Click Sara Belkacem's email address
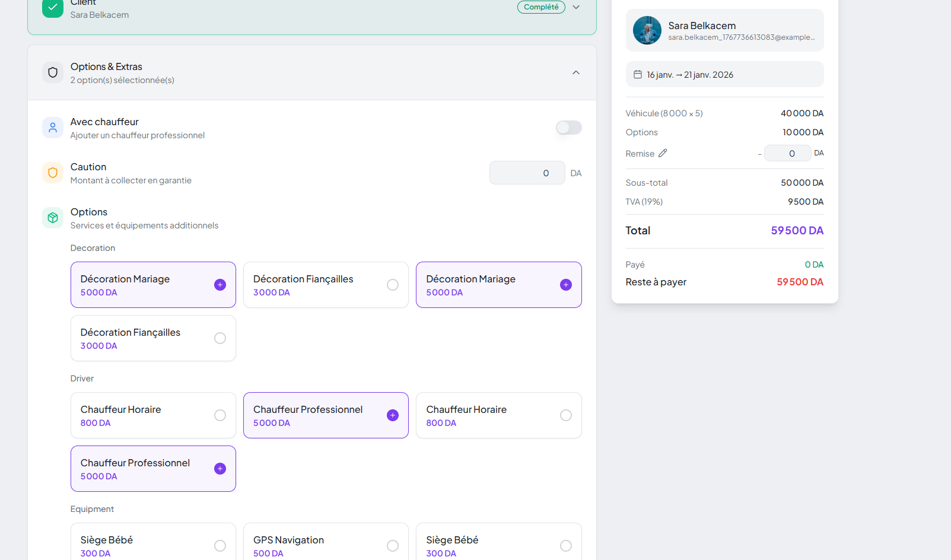The height and width of the screenshot is (560, 951). [741, 37]
